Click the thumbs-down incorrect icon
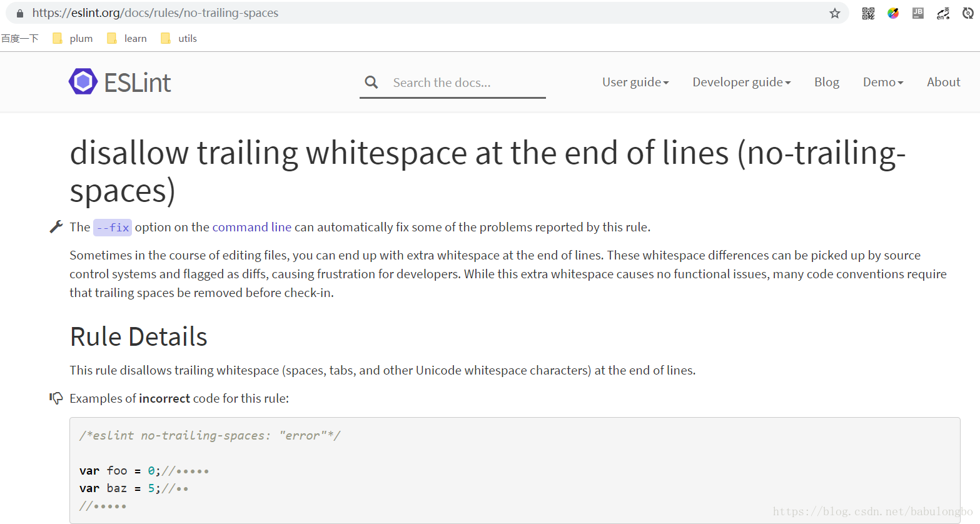This screenshot has height=524, width=980. (56, 398)
